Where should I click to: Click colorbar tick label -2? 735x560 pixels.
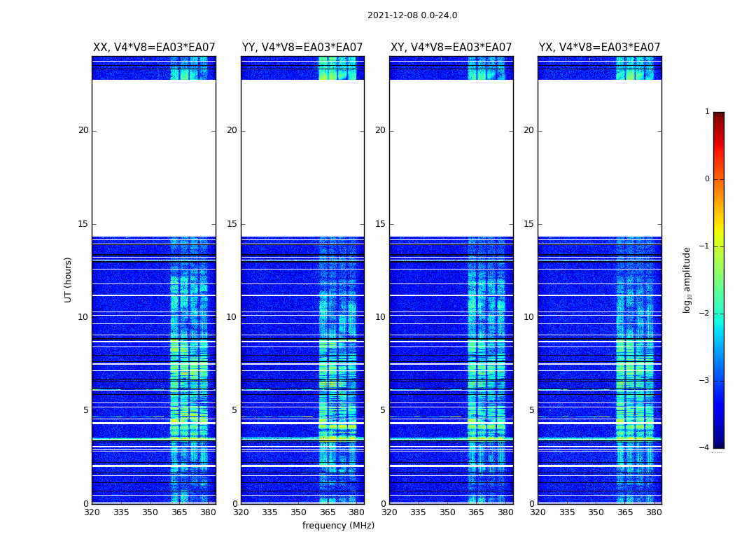coord(706,314)
